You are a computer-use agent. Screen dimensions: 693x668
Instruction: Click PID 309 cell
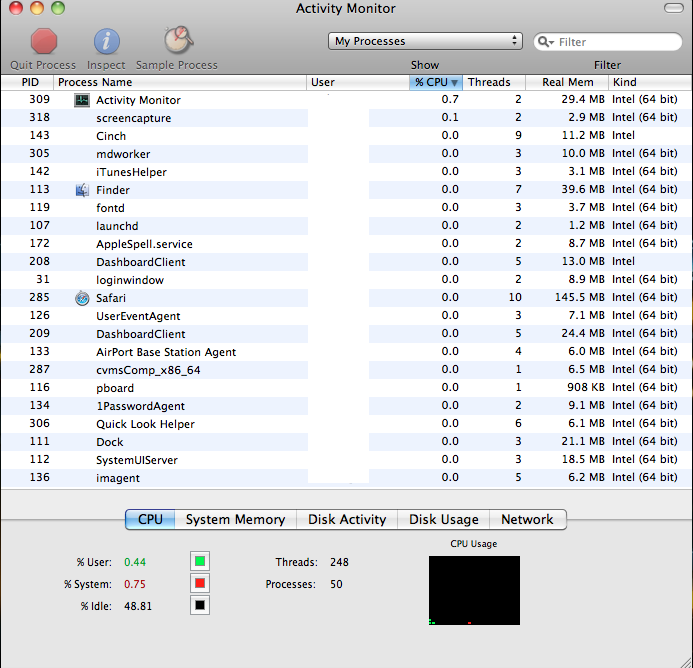tap(39, 99)
